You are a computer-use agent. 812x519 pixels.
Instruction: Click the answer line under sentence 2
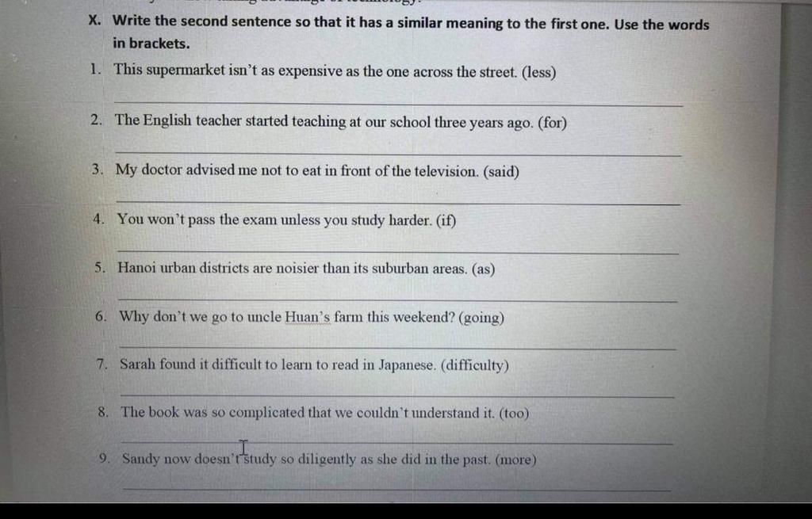[398, 153]
